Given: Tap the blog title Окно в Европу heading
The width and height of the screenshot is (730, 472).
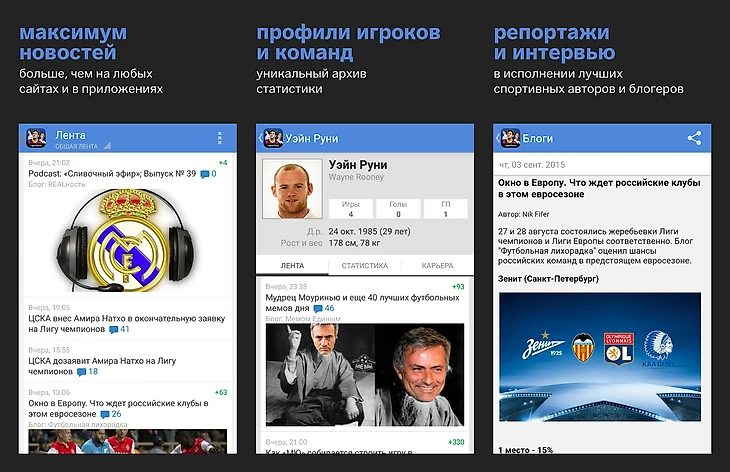Looking at the screenshot, I should tap(599, 189).
